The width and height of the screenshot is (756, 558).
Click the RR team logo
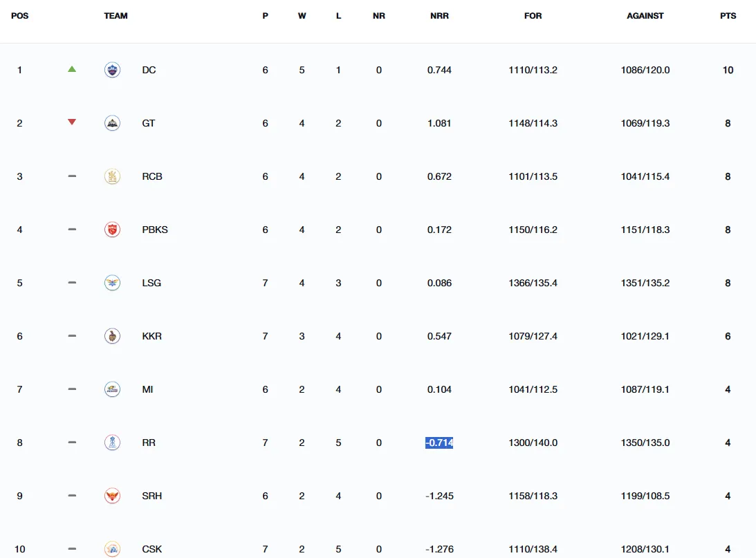tap(112, 443)
